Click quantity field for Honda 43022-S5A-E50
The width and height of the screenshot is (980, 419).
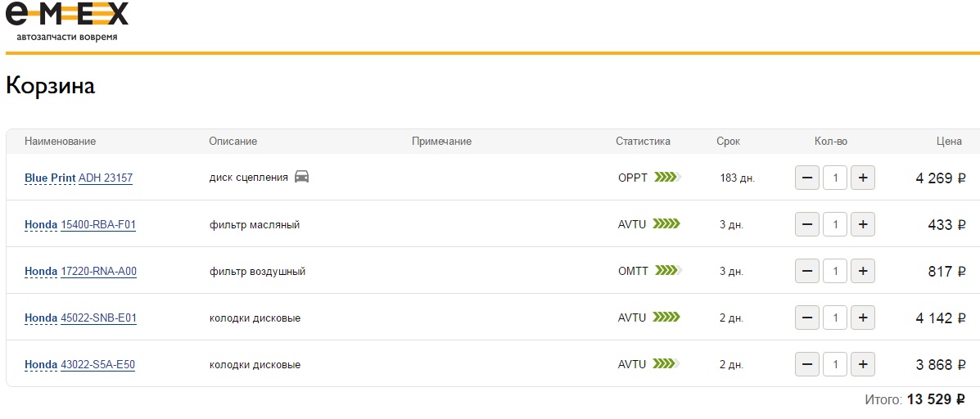point(834,364)
